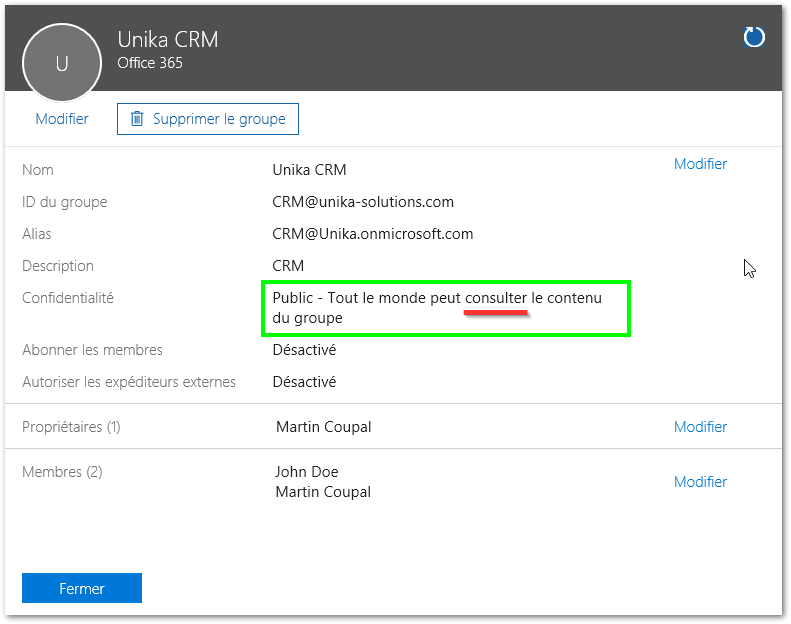Click Modifier link for Propriétaires

click(x=700, y=427)
